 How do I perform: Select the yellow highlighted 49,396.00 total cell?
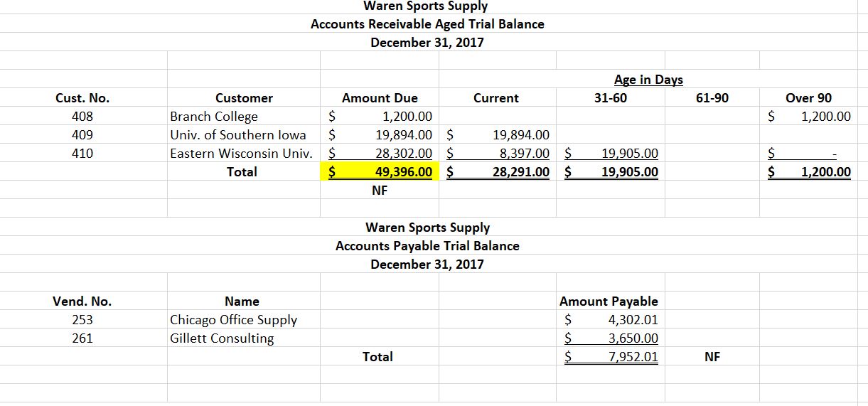pos(380,171)
